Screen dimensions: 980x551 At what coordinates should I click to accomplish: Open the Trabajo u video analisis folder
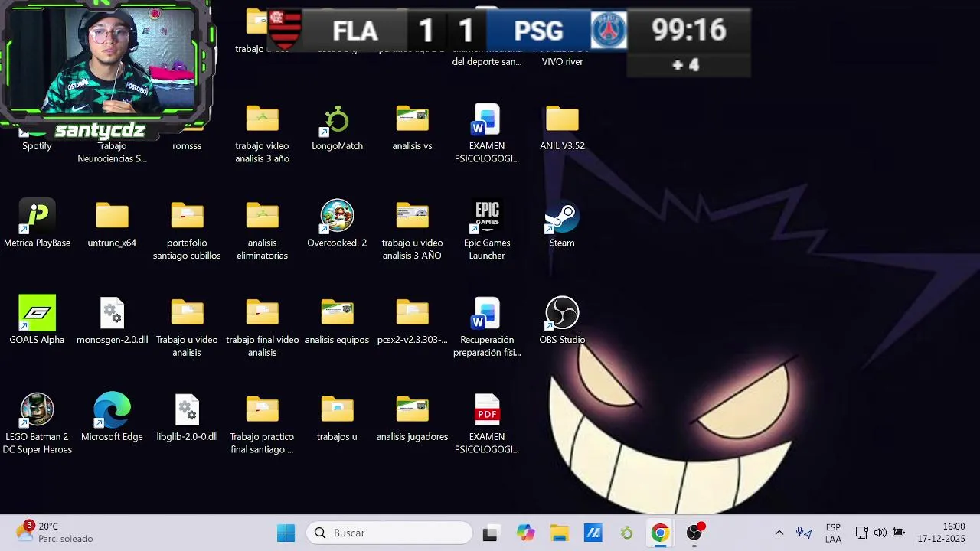(187, 328)
